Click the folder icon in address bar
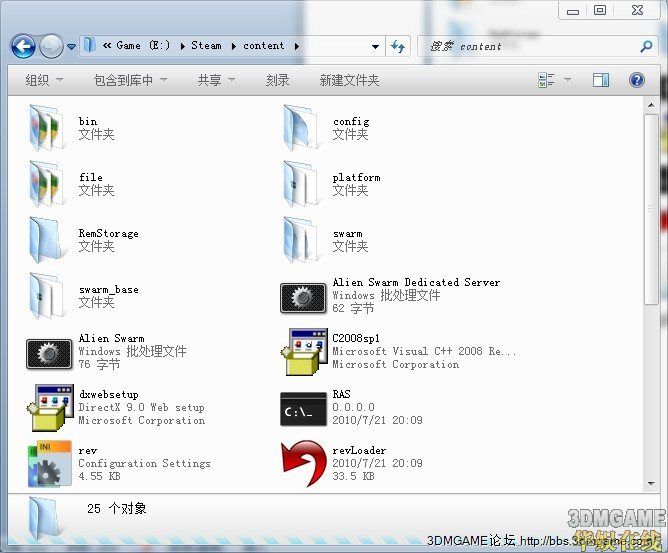668x553 pixels. [x=89, y=45]
